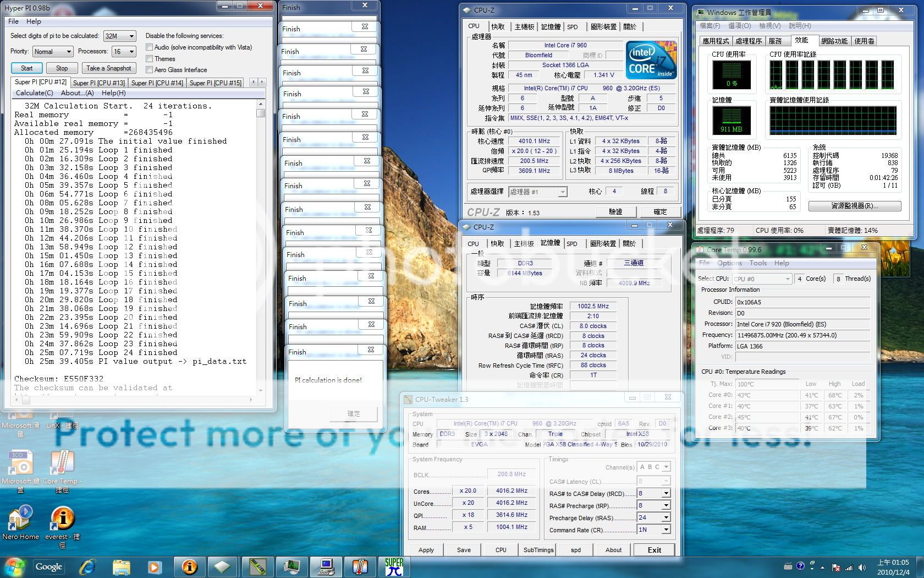Switch to 處理程序 tab in Task Manager
The width and height of the screenshot is (924, 578).
click(x=749, y=41)
